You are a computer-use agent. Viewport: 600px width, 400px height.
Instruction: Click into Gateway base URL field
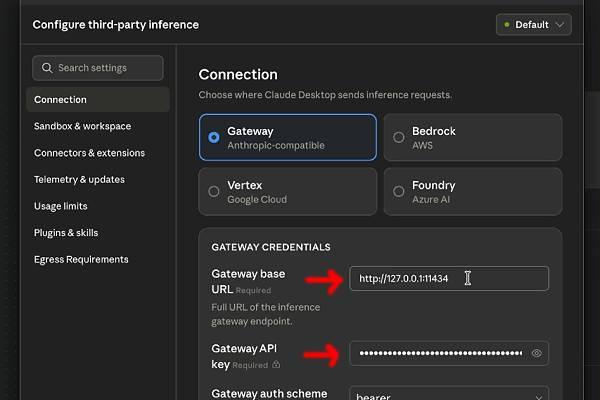pos(449,279)
